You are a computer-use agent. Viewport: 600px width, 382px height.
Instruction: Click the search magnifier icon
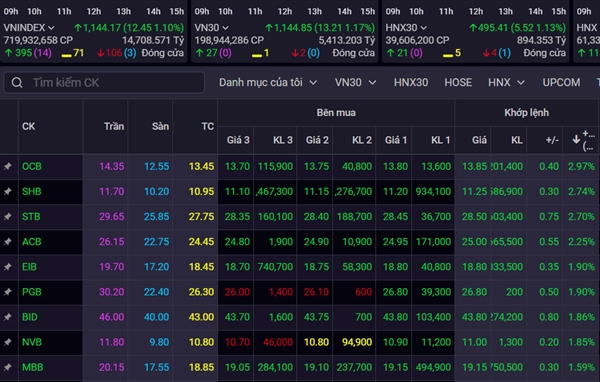pyautogui.click(x=17, y=82)
